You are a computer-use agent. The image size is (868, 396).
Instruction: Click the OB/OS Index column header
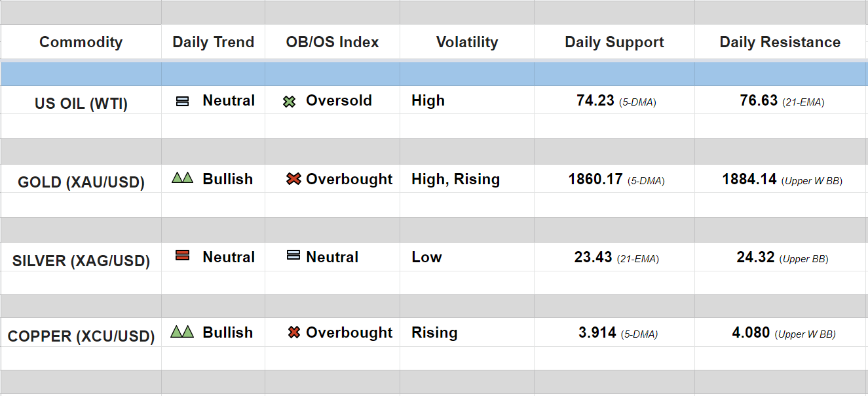332,43
